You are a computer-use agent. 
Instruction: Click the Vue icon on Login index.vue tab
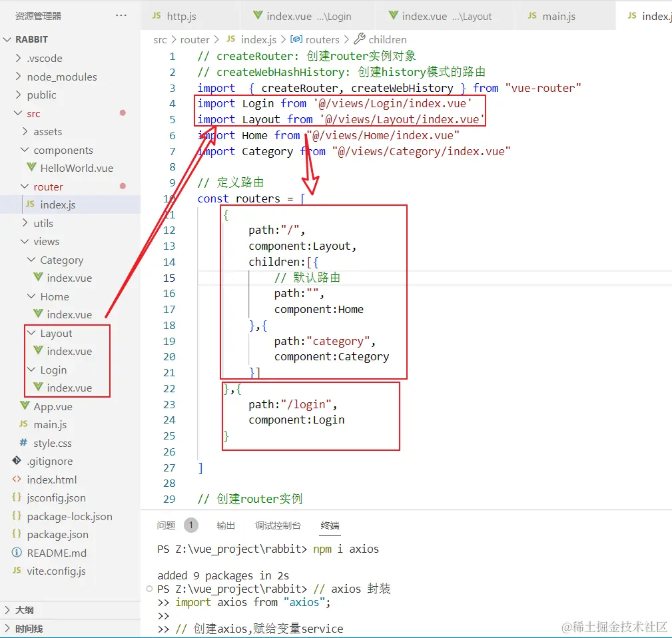coord(258,15)
